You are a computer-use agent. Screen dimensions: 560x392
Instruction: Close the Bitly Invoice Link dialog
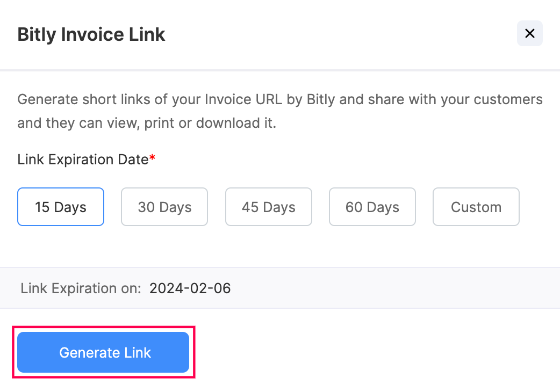coord(529,33)
